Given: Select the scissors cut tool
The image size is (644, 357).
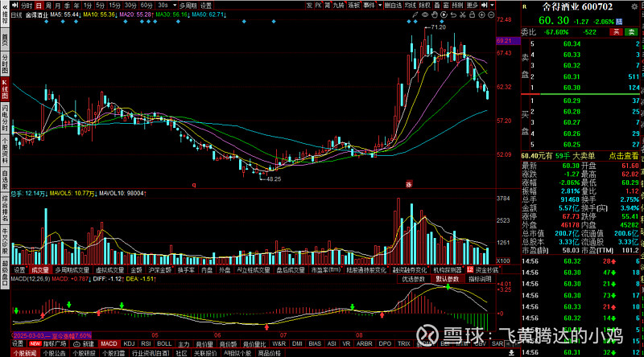Looking at the screenshot, I should 463,14.
